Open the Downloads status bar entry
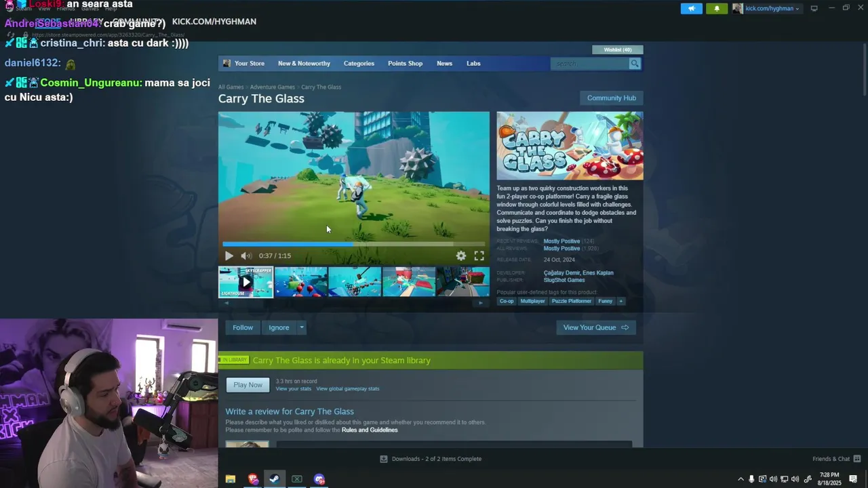The image size is (868, 488). [x=431, y=459]
